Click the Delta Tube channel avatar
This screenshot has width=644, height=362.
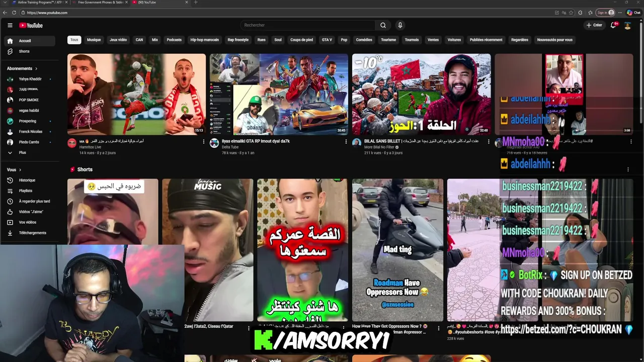(214, 143)
